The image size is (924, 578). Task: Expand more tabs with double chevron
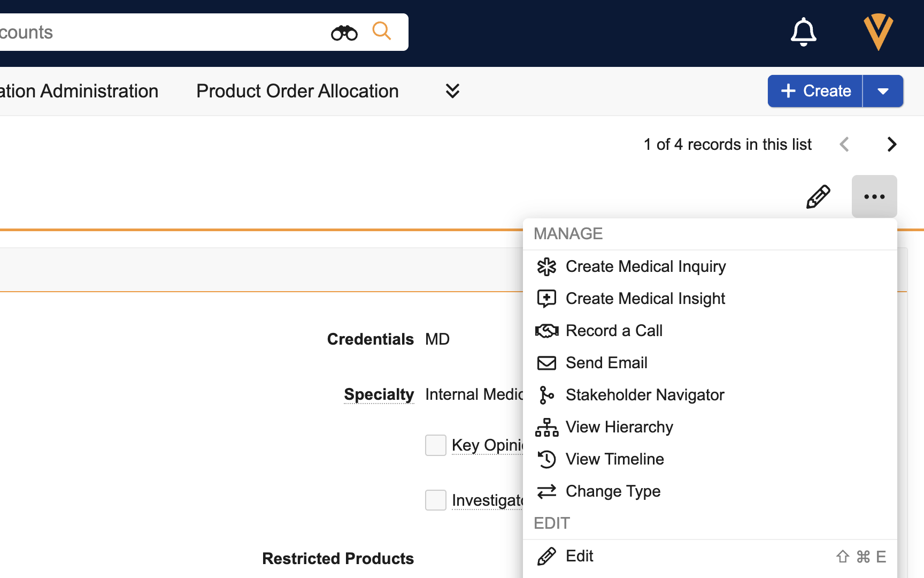452,91
